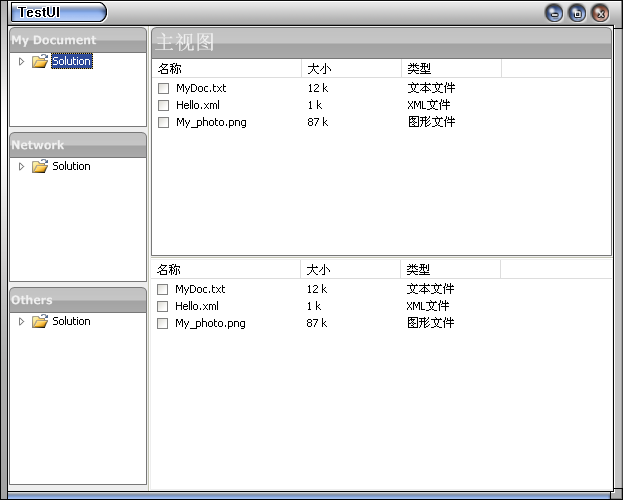Click My_photo.png file name in lower list
Viewport: 623px width, 500px height.
[x=211, y=324]
